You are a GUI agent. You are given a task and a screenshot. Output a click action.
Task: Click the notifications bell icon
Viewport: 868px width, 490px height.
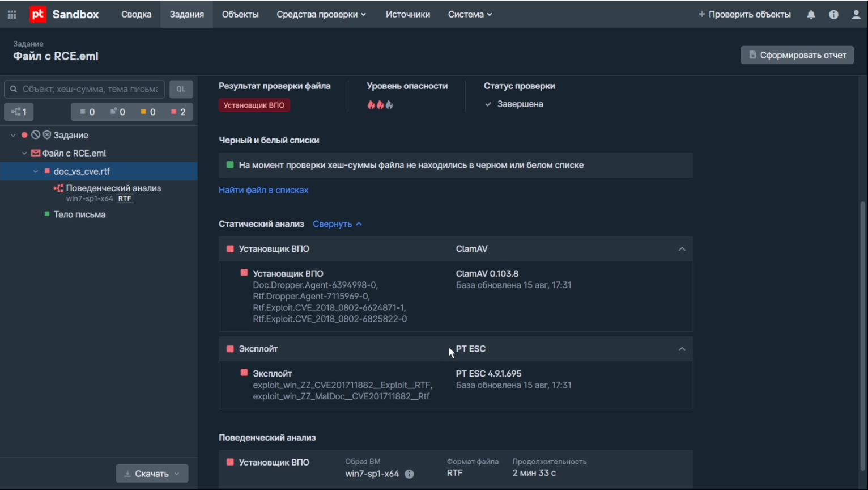click(811, 14)
